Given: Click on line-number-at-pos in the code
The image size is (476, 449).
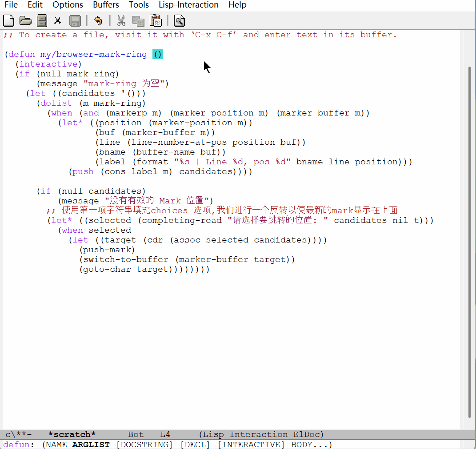Looking at the screenshot, I should (x=179, y=142).
